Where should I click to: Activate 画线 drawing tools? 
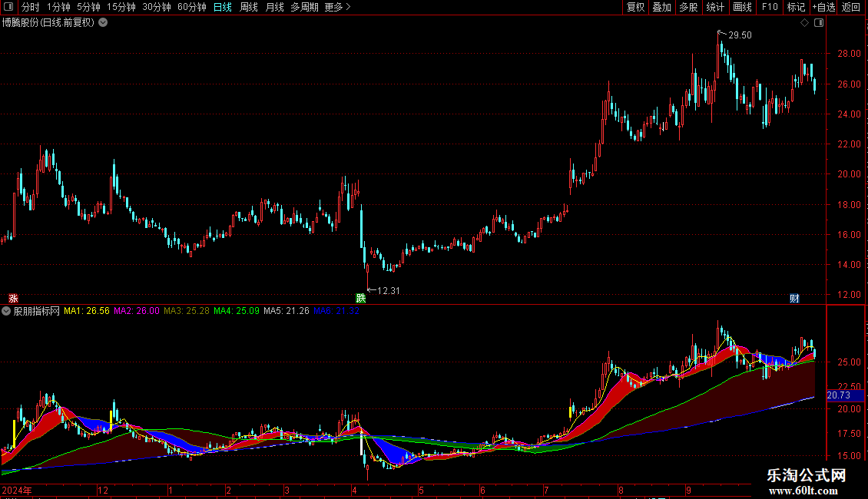[x=742, y=7]
